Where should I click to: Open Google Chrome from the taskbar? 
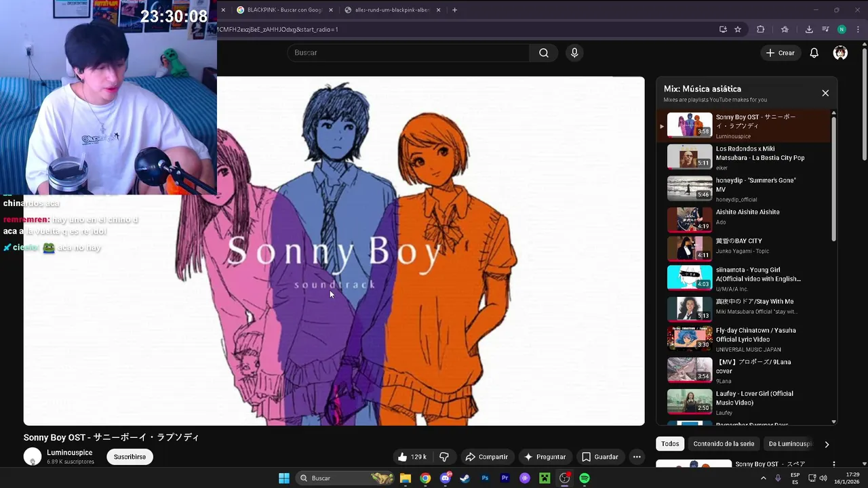pyautogui.click(x=425, y=478)
